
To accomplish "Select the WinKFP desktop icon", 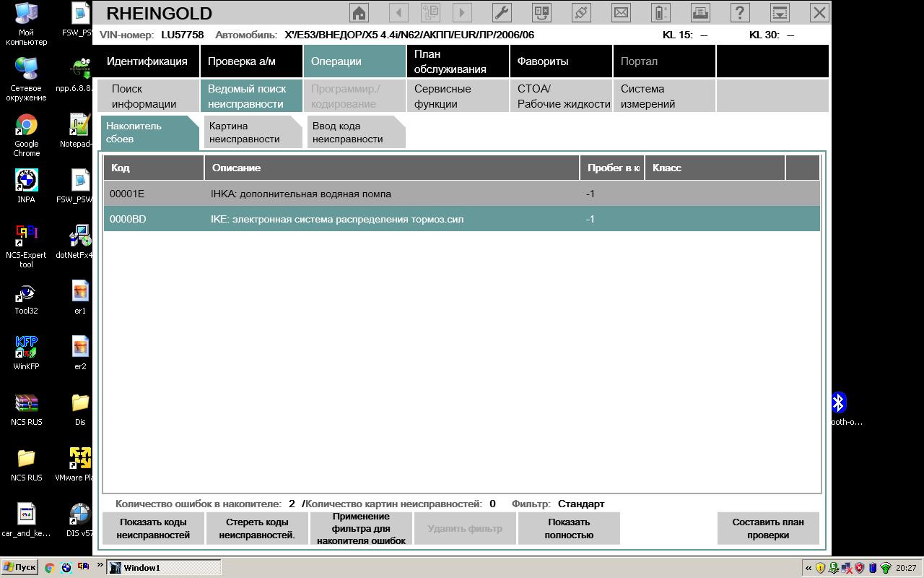I will tap(26, 353).
